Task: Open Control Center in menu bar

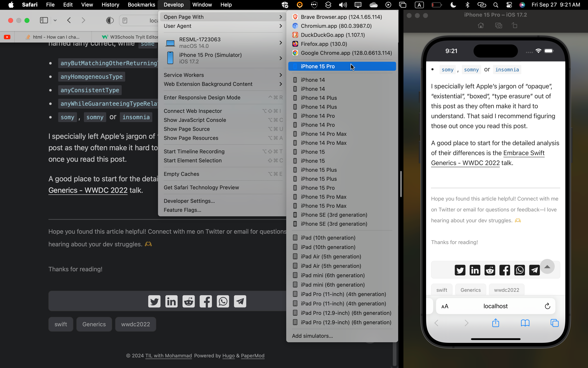Action: tap(509, 5)
